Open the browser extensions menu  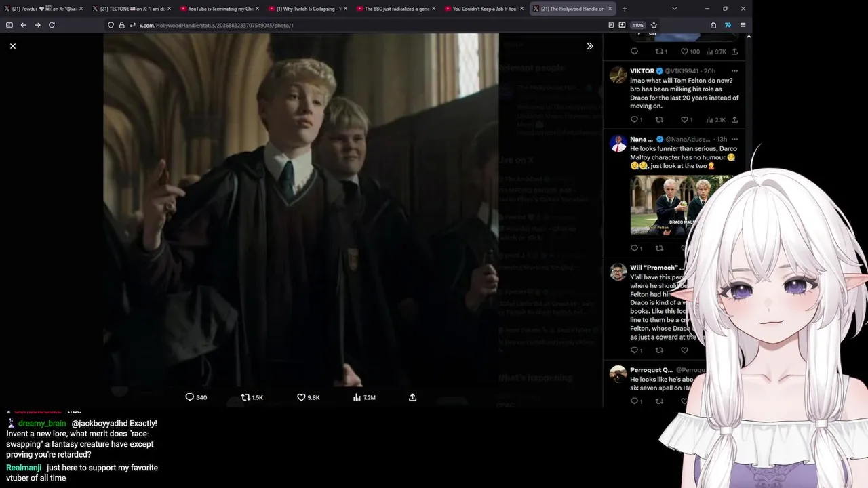coord(713,25)
